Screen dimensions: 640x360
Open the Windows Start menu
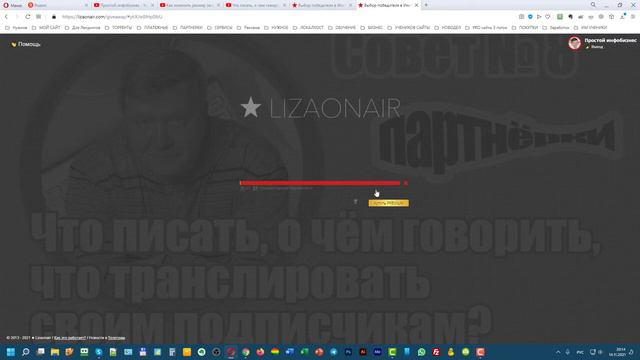(x=11, y=352)
